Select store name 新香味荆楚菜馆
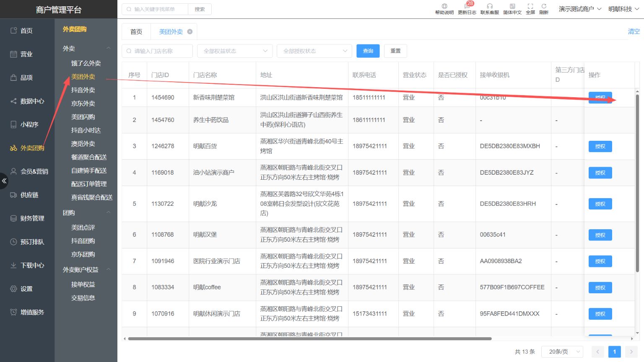The height and width of the screenshot is (362, 644). tap(214, 97)
